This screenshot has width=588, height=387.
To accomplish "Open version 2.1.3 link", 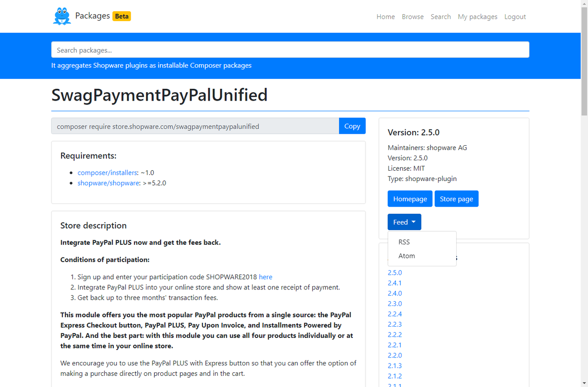I will click(394, 365).
